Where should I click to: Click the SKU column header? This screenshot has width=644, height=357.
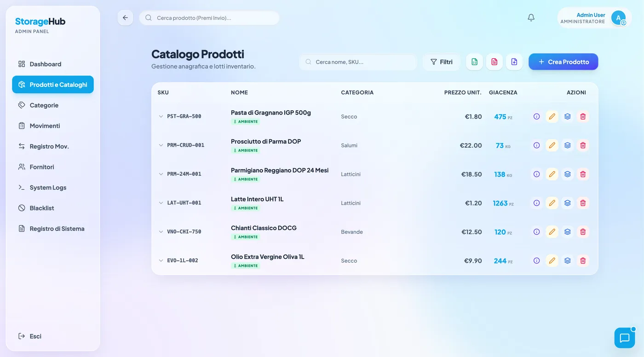click(163, 92)
